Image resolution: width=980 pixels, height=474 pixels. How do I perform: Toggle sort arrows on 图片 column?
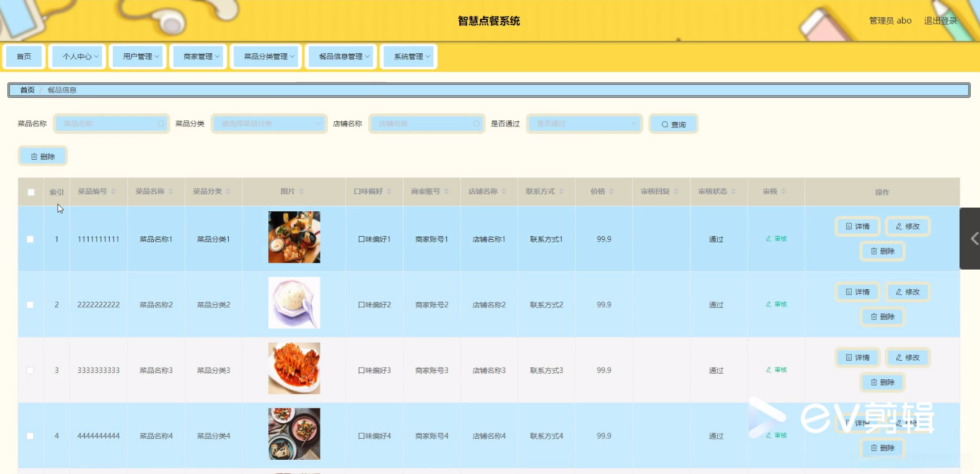coord(302,191)
